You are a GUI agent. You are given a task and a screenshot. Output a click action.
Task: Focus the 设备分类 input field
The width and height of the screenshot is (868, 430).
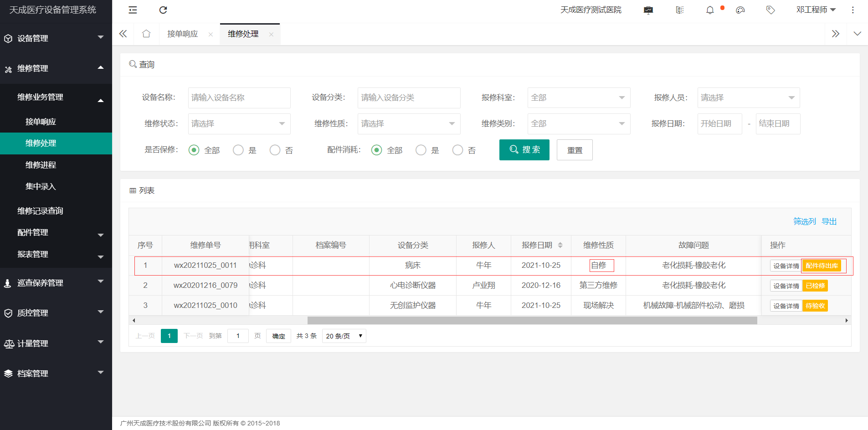click(409, 97)
